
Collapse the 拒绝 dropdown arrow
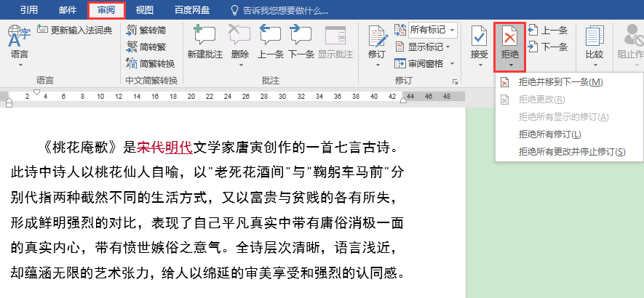coord(510,65)
